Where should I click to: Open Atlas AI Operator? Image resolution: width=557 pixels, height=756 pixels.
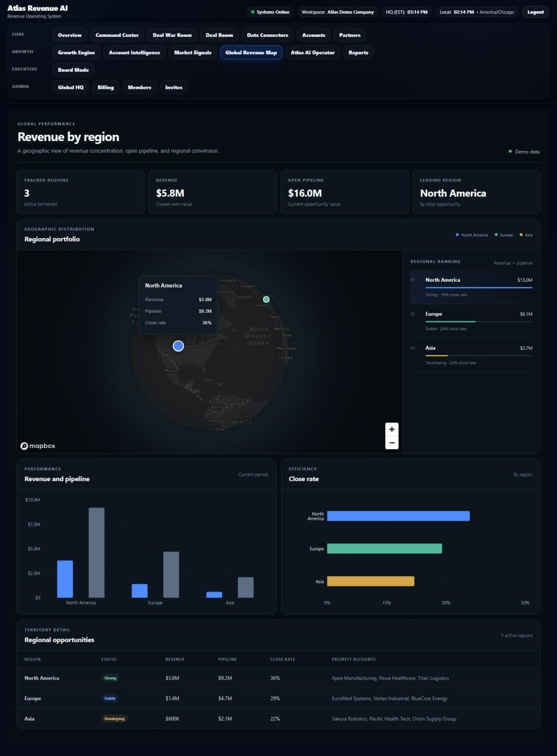pyautogui.click(x=313, y=53)
